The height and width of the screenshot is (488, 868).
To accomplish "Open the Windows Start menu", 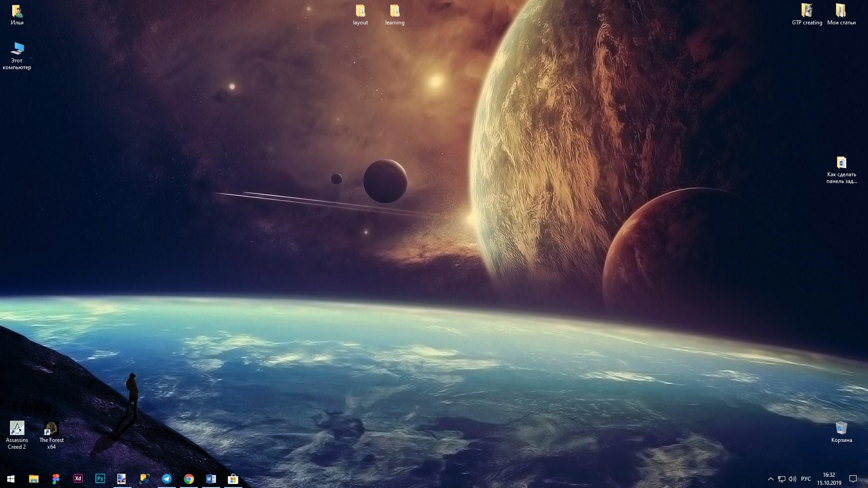I will (x=11, y=479).
